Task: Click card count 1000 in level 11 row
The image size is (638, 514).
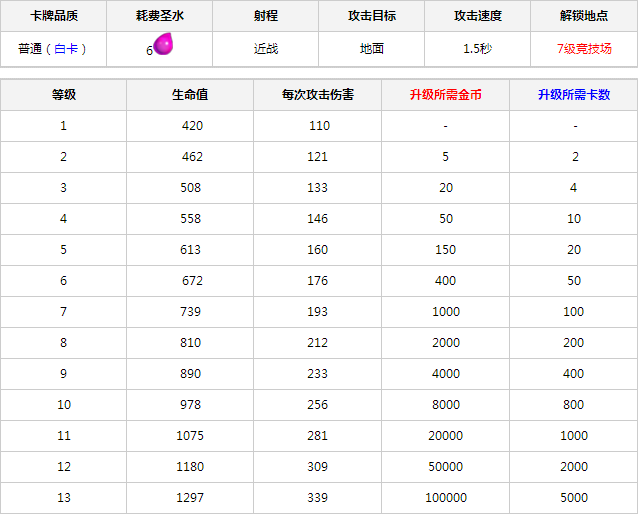Action: [x=574, y=436]
